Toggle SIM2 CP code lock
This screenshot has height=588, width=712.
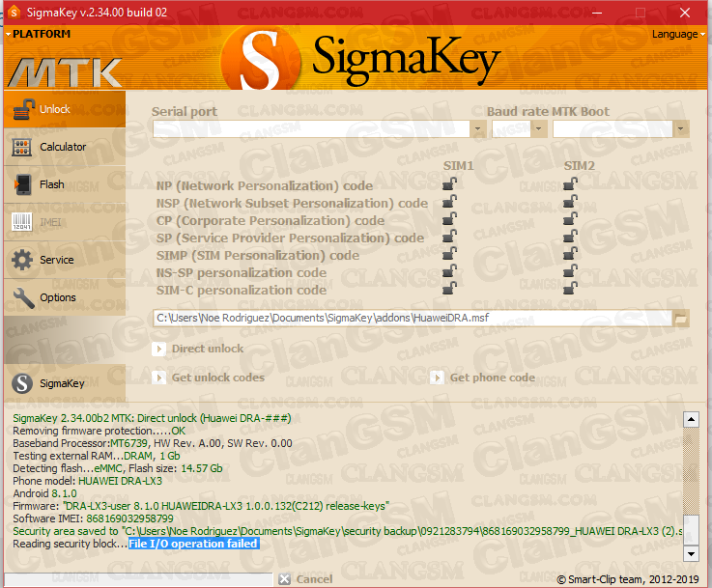coord(570,218)
